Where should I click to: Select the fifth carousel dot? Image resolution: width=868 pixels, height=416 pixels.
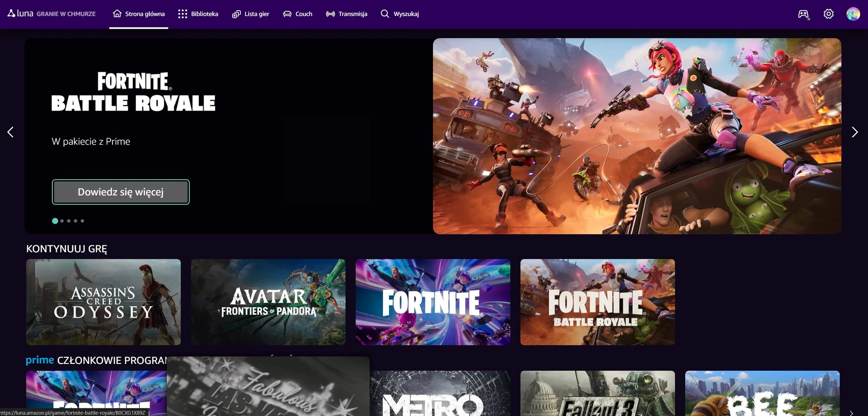coord(82,221)
